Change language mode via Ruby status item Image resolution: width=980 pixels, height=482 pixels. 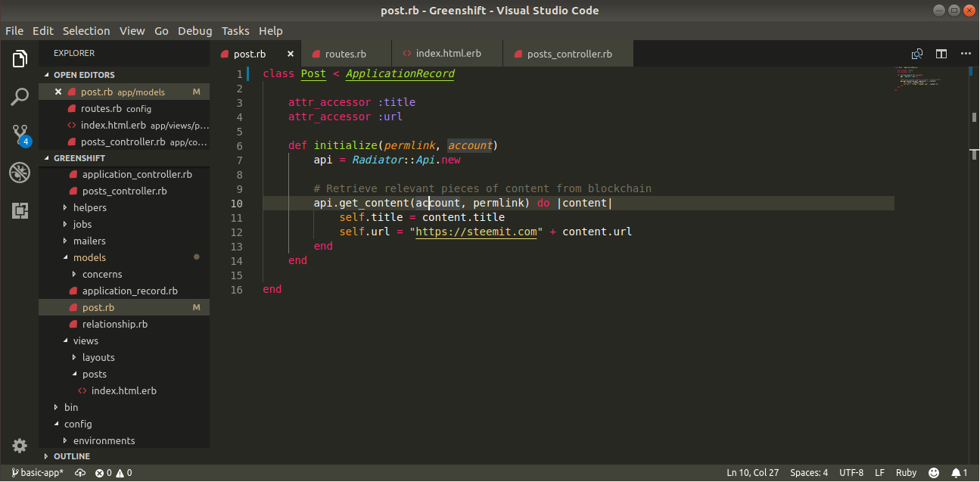tap(906, 472)
